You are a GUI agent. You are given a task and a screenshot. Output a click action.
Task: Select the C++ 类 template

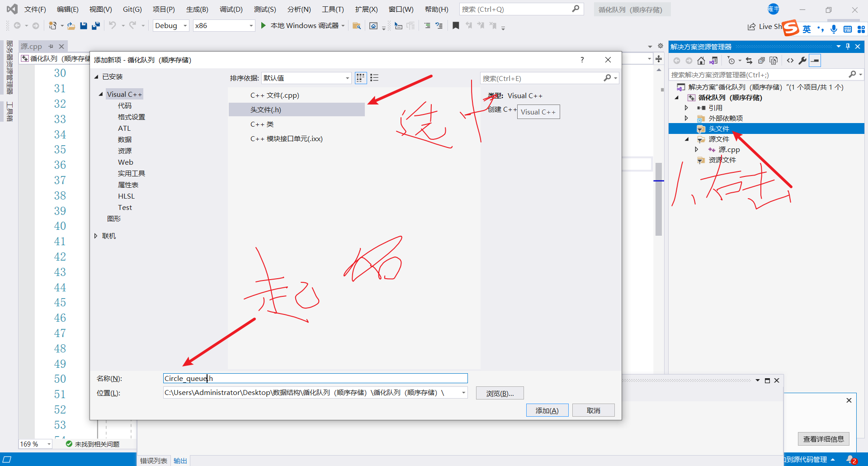[x=297, y=124]
